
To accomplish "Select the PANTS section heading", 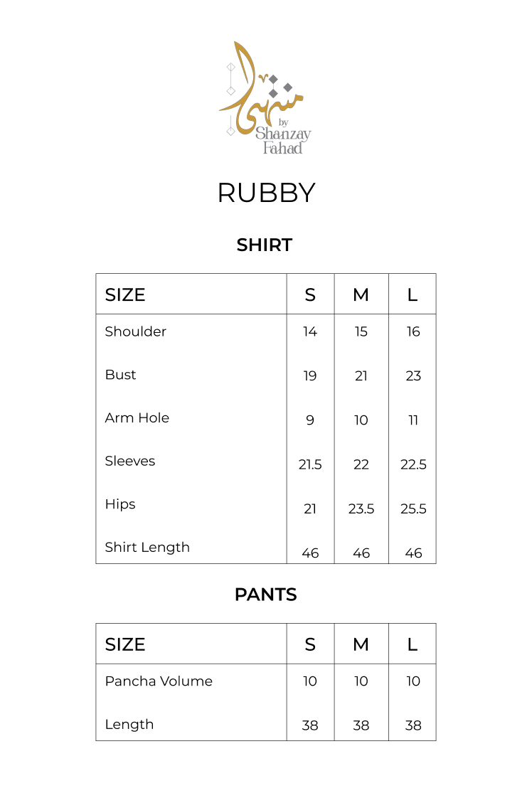I will (x=265, y=595).
